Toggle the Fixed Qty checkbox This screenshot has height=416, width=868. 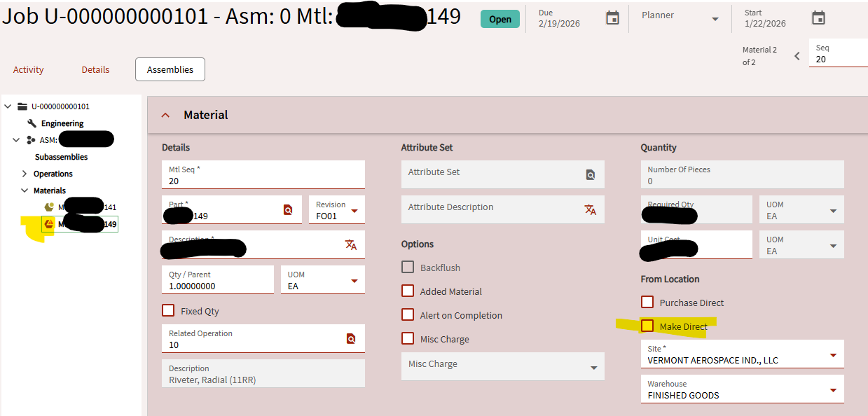[x=168, y=310]
